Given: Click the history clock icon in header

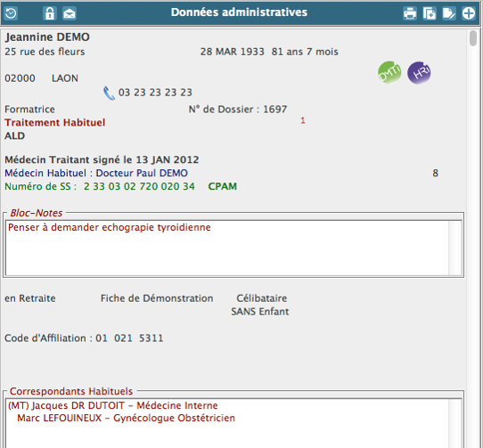Looking at the screenshot, I should point(11,13).
